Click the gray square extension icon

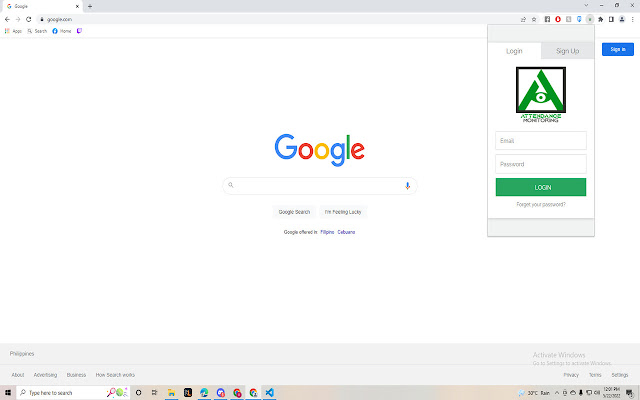coord(569,19)
